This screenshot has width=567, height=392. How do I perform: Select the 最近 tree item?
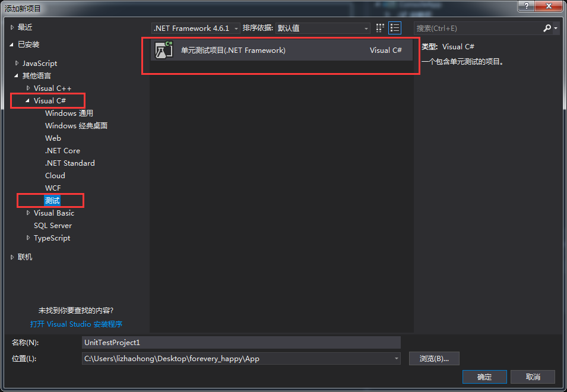coord(25,27)
